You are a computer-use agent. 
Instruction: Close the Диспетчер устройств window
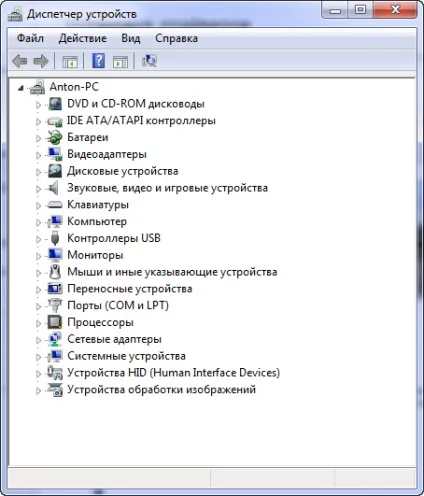click(x=395, y=10)
